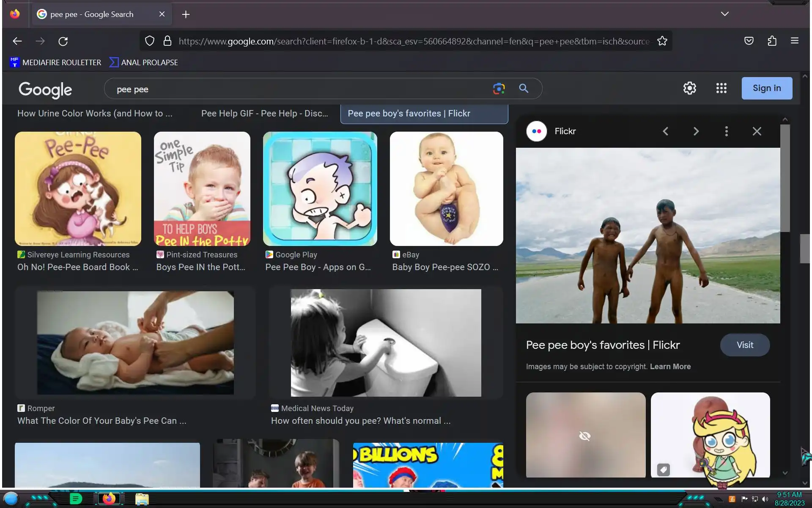Go to next image in preview panel
Viewport: 812px width, 508px height.
(696, 131)
